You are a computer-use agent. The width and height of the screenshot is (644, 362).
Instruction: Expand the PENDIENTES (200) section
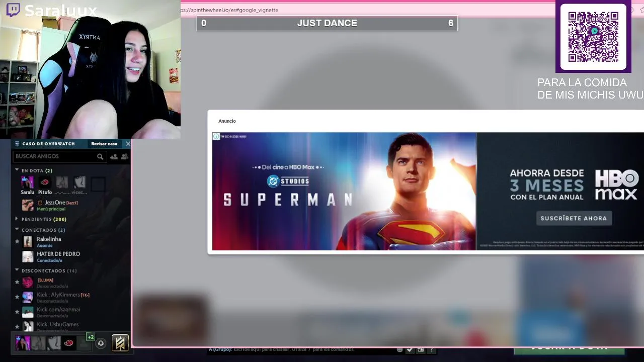click(x=17, y=219)
